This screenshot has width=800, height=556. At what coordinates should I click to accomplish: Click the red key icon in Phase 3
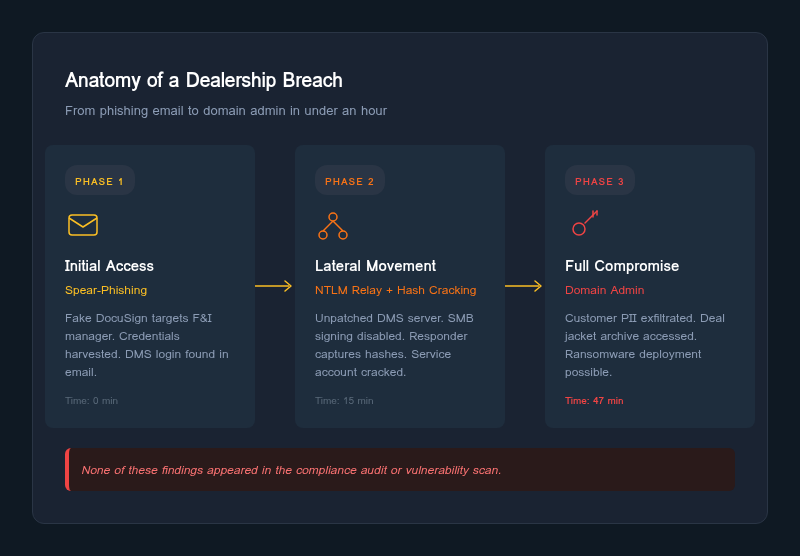pos(584,223)
